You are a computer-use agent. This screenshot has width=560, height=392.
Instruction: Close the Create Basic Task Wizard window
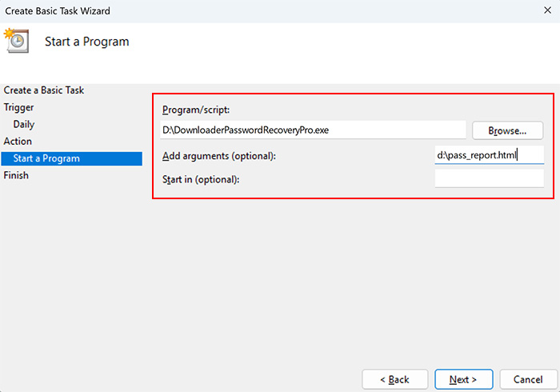click(x=547, y=10)
